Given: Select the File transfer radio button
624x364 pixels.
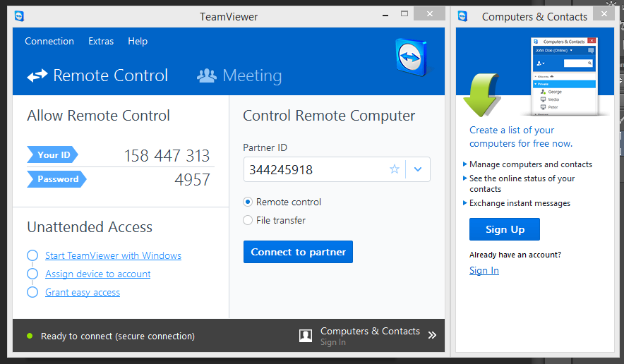Looking at the screenshot, I should 248,220.
